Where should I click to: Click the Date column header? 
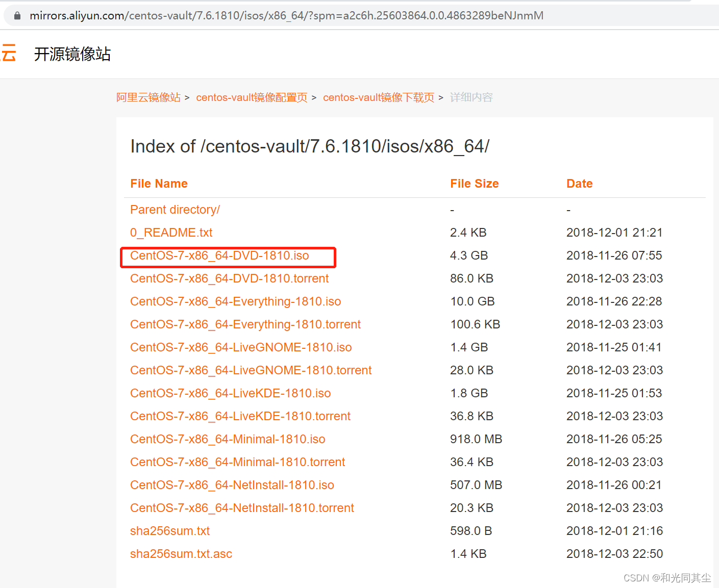click(579, 184)
